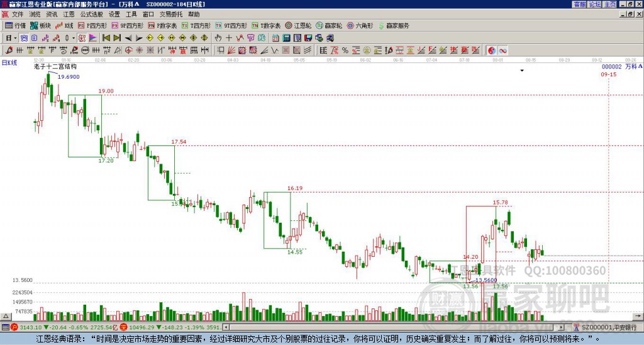Toggle the infinity symbol icon
This screenshot has height=345, width=644.
[502, 50]
